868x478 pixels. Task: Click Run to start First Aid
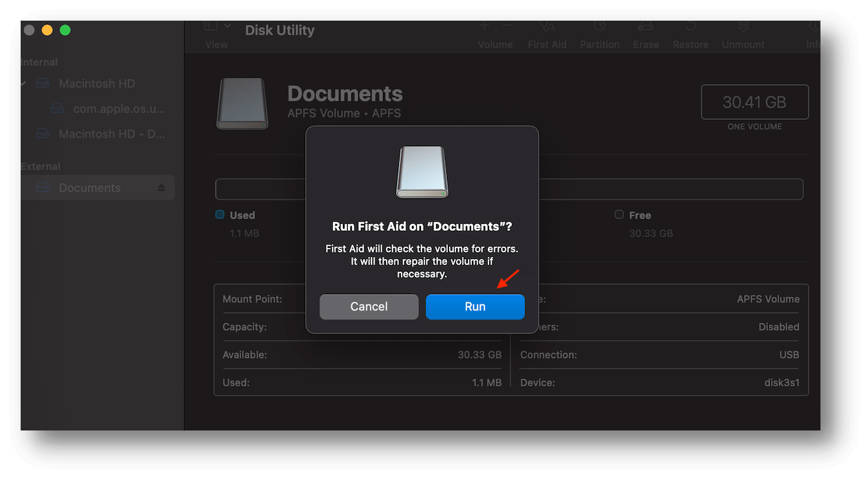click(x=475, y=306)
